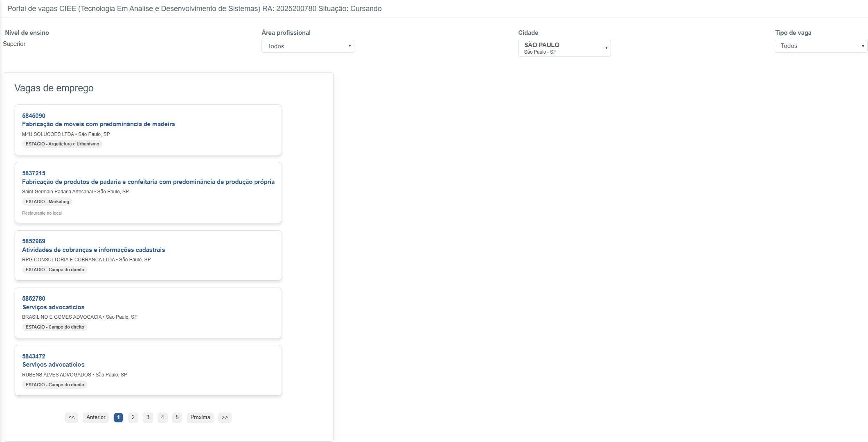Click the ESTAGIO - Marketing tag

47,202
